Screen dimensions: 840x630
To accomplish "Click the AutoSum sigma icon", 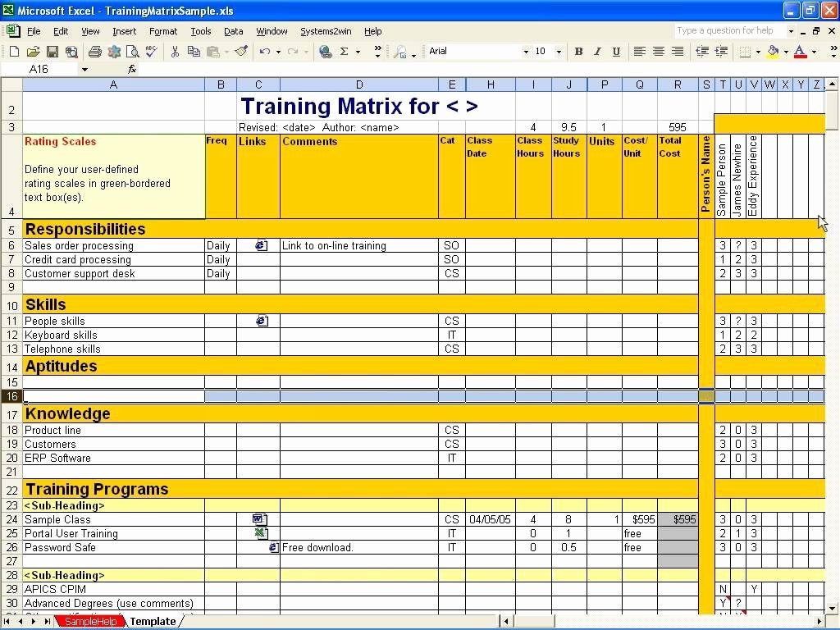I will click(345, 52).
